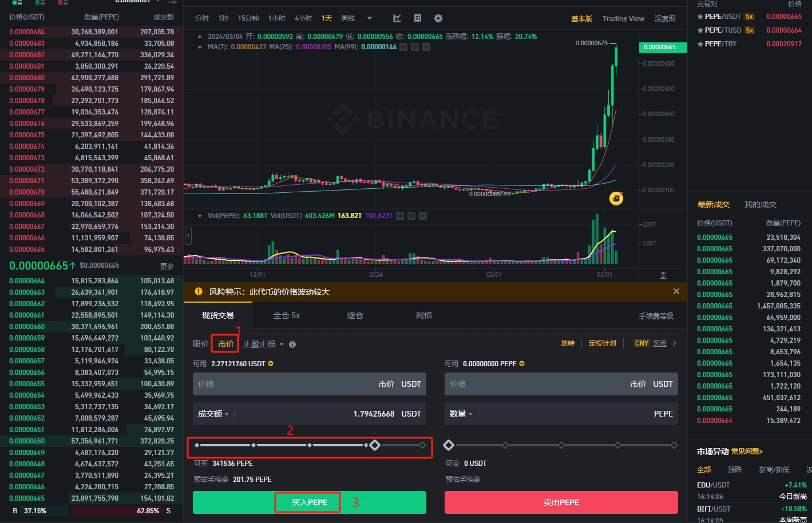
Task: Click the sell 数量 PEPE input field
Action: [561, 414]
